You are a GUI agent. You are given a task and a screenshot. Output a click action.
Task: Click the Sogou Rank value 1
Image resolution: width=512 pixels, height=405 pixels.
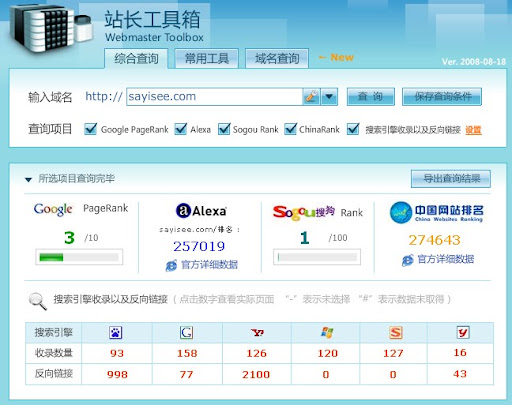coord(304,238)
